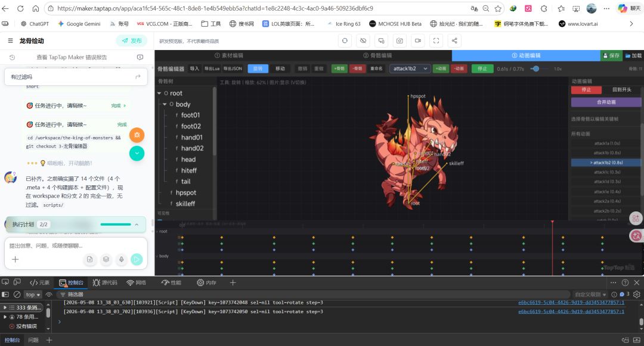The image size is (644, 346).
Task: Click the 重命名 rename button
Action: 376,68
